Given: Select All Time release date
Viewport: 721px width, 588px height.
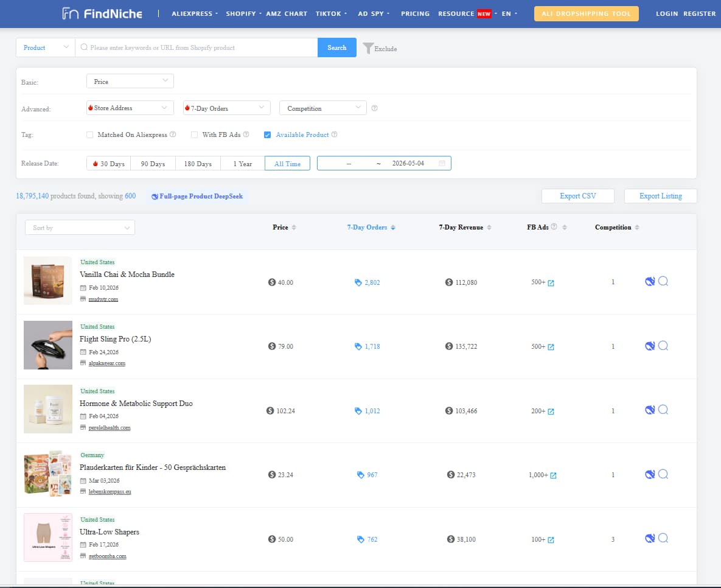Looking at the screenshot, I should coord(287,163).
